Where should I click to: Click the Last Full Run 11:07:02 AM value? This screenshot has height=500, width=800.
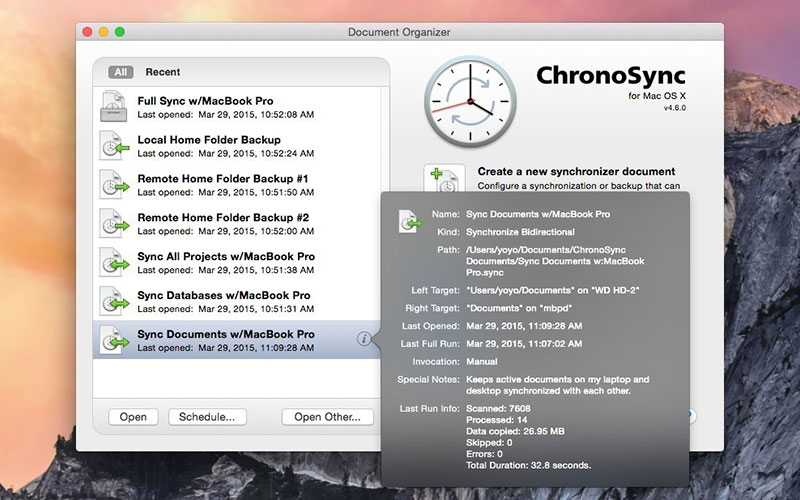click(524, 344)
